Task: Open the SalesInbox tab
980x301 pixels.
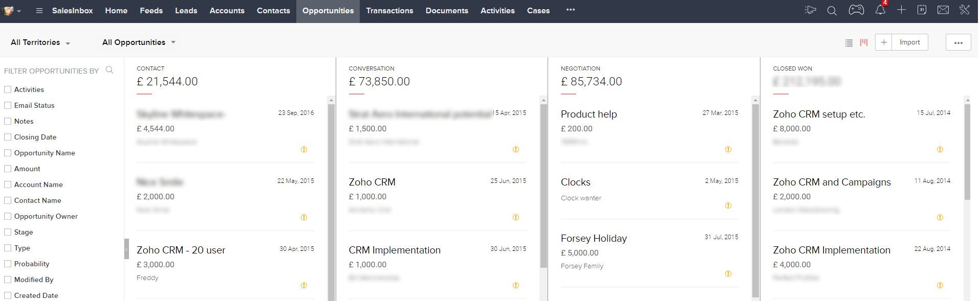Action: [72, 11]
